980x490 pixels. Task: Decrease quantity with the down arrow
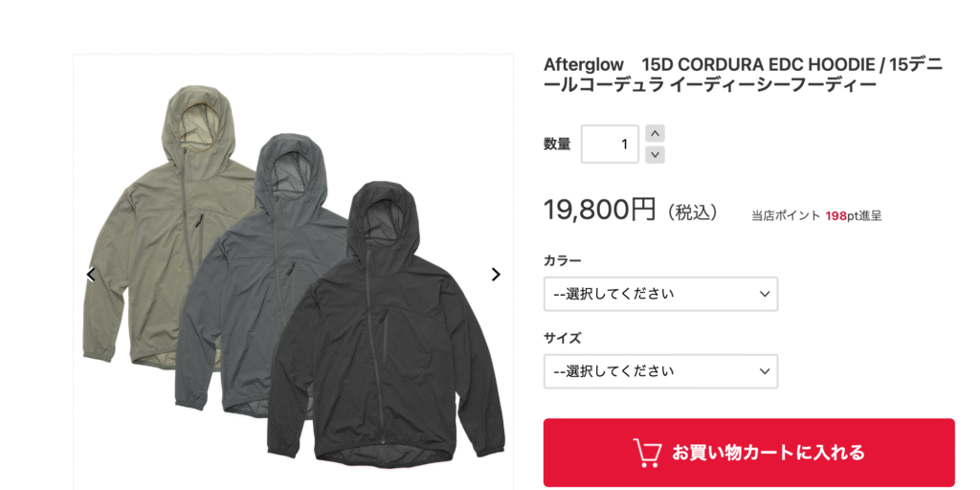(655, 154)
